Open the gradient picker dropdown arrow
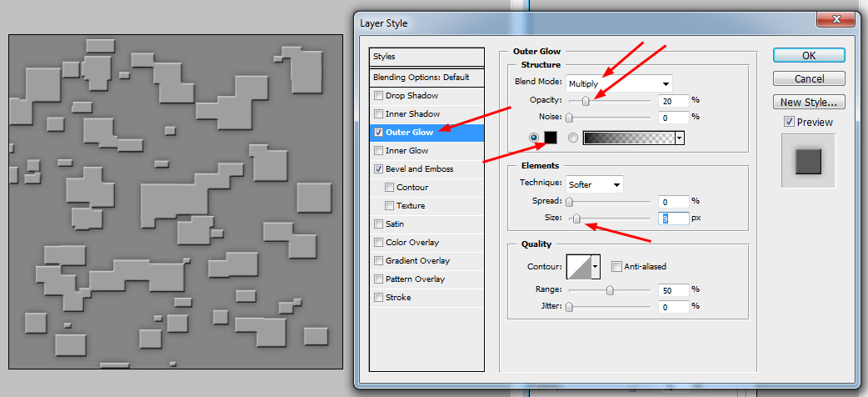The height and width of the screenshot is (397, 868). [x=680, y=138]
